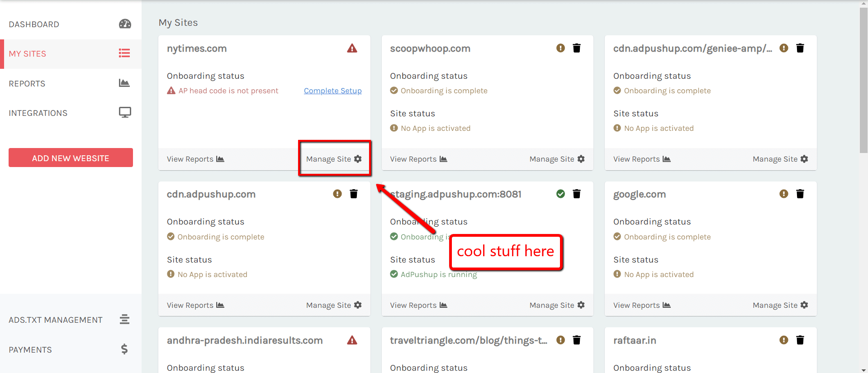Click the 'AP head code is not present' message
868x373 pixels.
coord(228,91)
